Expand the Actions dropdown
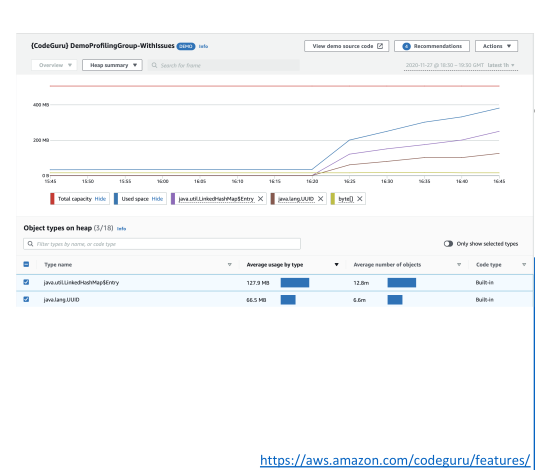The height and width of the screenshot is (470, 535). tap(496, 46)
